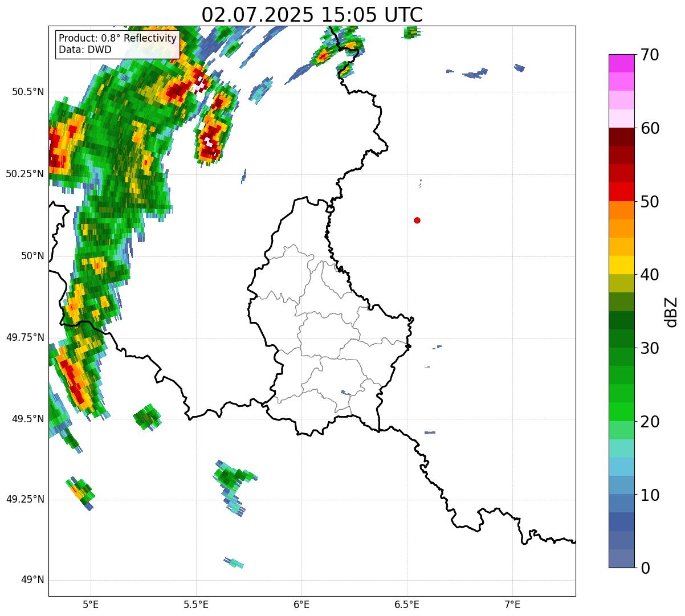Click the small green echo near 5.25°E 49.5°N
Screen dimensions: 685x616
pos(148,417)
